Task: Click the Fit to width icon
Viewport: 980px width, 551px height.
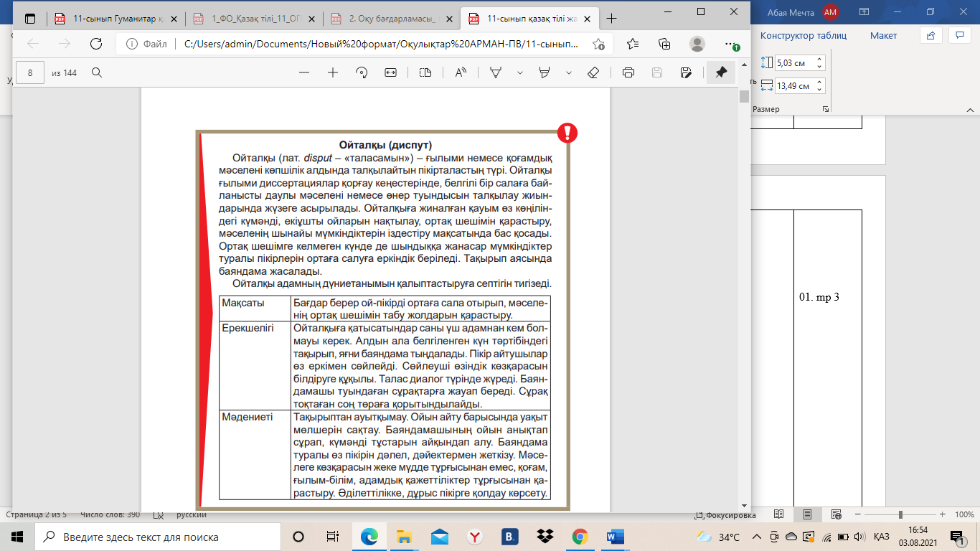Action: (390, 72)
